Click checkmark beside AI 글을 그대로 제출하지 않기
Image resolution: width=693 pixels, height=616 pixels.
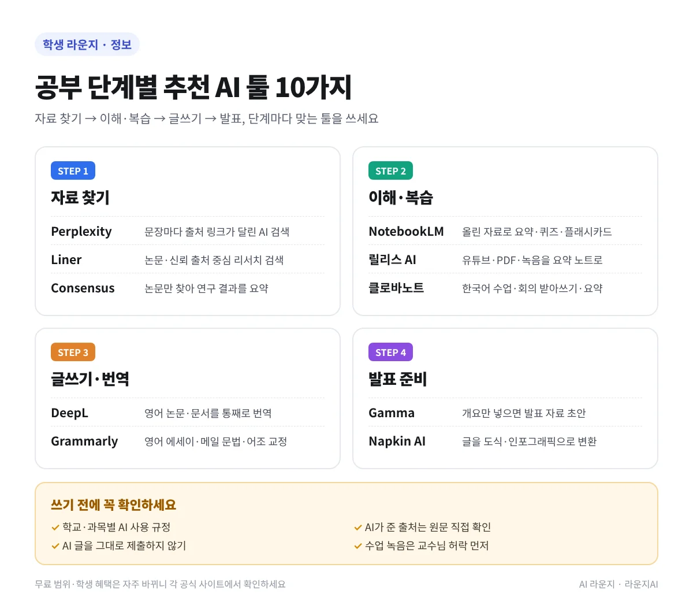coord(55,546)
